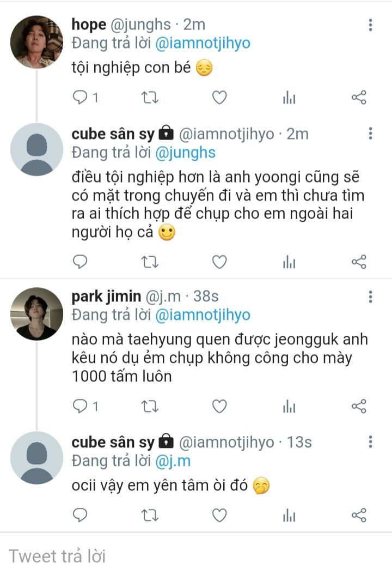The width and height of the screenshot is (392, 581).
Task: Open park jimin's profile avatar
Action: click(x=37, y=314)
